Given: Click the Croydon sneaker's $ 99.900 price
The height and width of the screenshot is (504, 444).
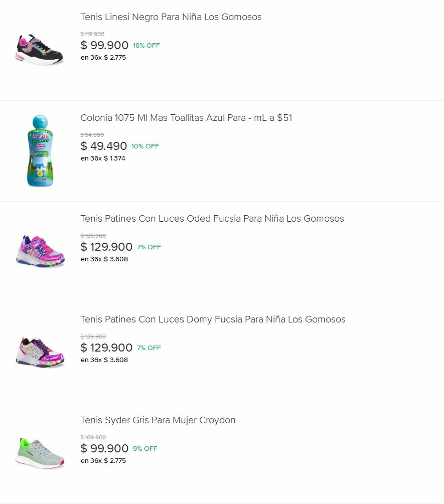Looking at the screenshot, I should [x=104, y=449].
